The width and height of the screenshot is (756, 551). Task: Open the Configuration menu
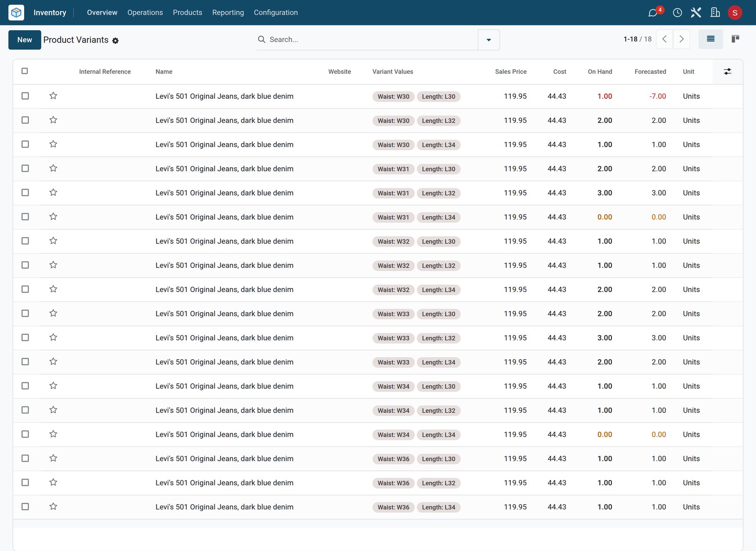[x=276, y=13]
